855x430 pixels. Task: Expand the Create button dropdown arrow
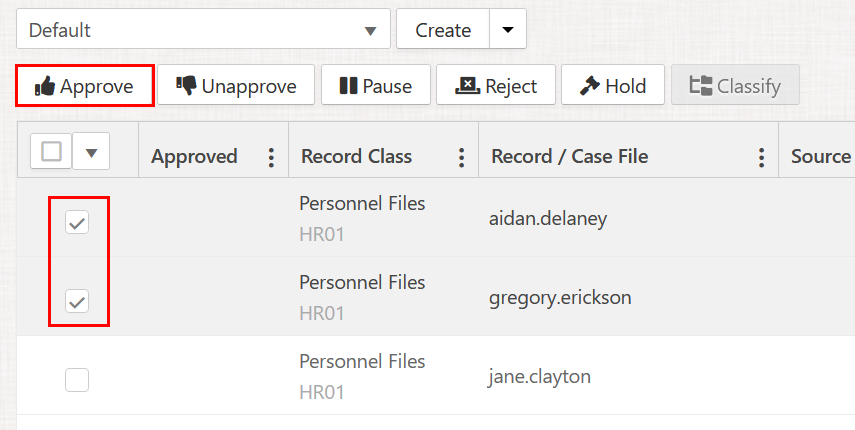[x=508, y=30]
